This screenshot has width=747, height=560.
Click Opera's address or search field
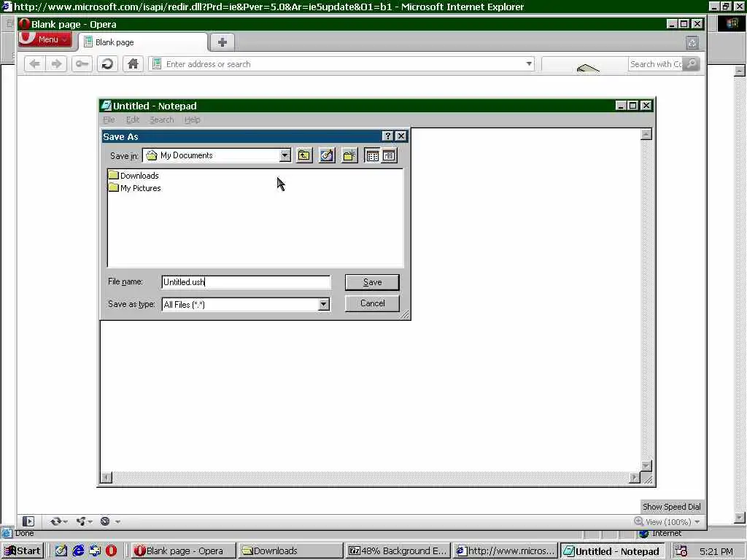click(x=341, y=64)
